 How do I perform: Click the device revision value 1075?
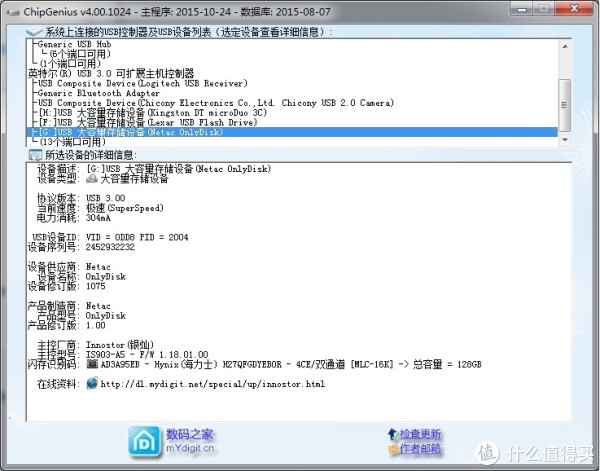point(96,286)
